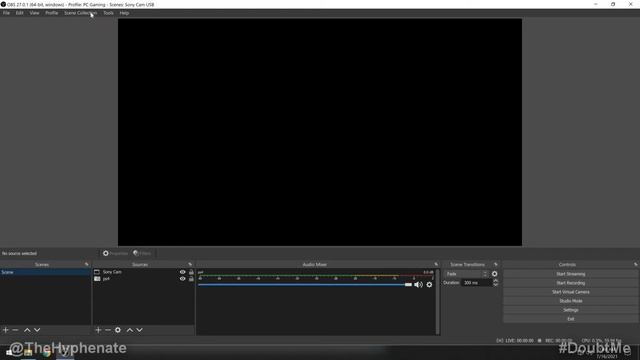Click Start Recording
640x360 pixels.
click(571, 283)
